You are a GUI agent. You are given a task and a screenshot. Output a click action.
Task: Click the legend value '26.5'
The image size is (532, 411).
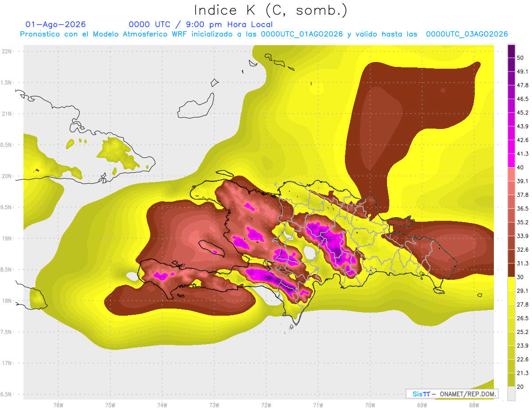point(523,318)
